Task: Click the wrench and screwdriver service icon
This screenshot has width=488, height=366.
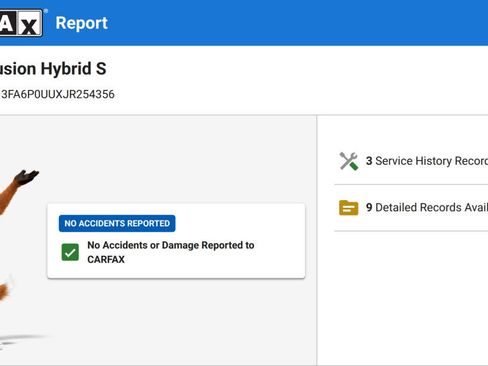Action: 349,161
